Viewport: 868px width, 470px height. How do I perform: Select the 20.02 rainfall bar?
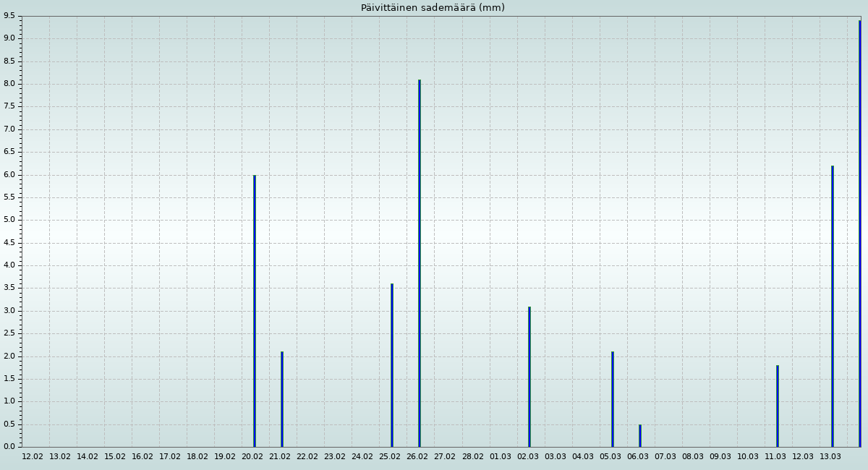click(255, 311)
